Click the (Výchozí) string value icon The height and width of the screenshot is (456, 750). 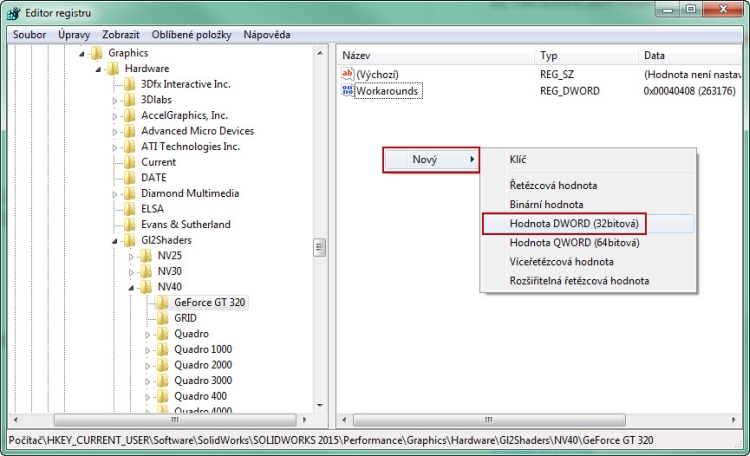pyautogui.click(x=347, y=74)
